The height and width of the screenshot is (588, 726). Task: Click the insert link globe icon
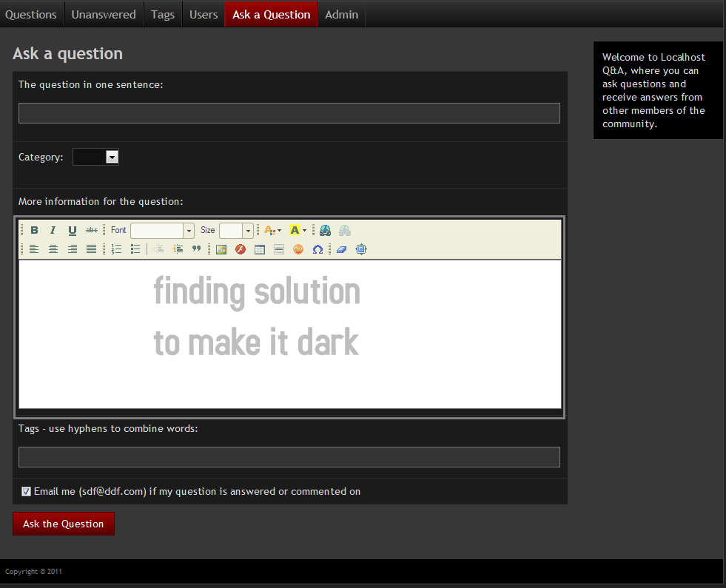[325, 231]
